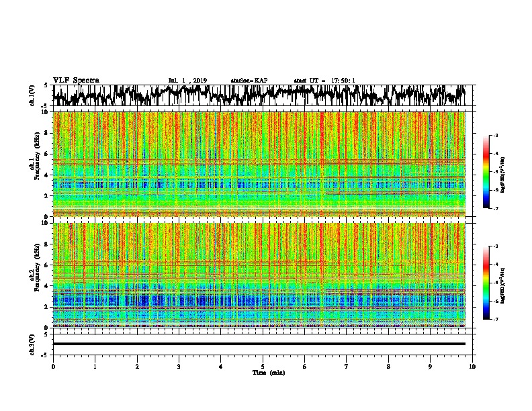The height and width of the screenshot is (411, 532).
Task: Click the "-3" label on ch.2 color bar
Action: [x=496, y=246]
